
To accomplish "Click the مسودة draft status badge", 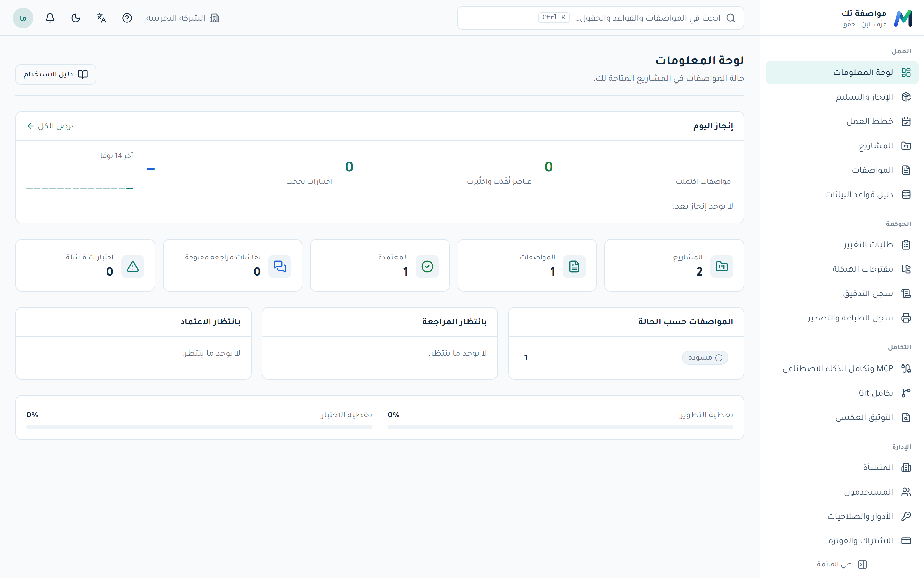I will tap(705, 357).
